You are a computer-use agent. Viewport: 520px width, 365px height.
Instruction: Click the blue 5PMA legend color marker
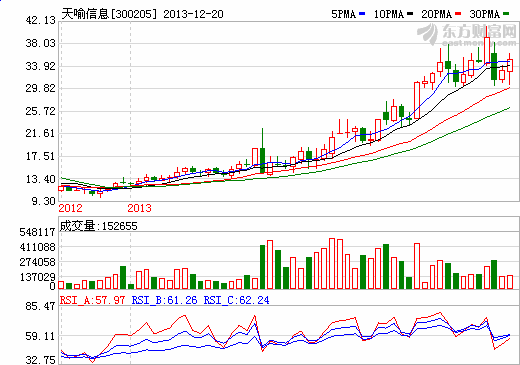tap(362, 14)
